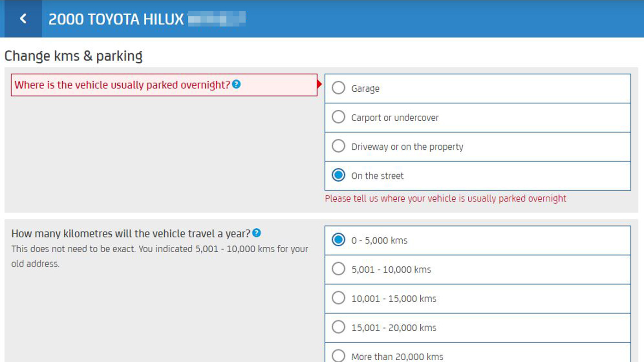Choose 0 - 5,000 kms option
This screenshot has width=644, height=362.
point(477,240)
